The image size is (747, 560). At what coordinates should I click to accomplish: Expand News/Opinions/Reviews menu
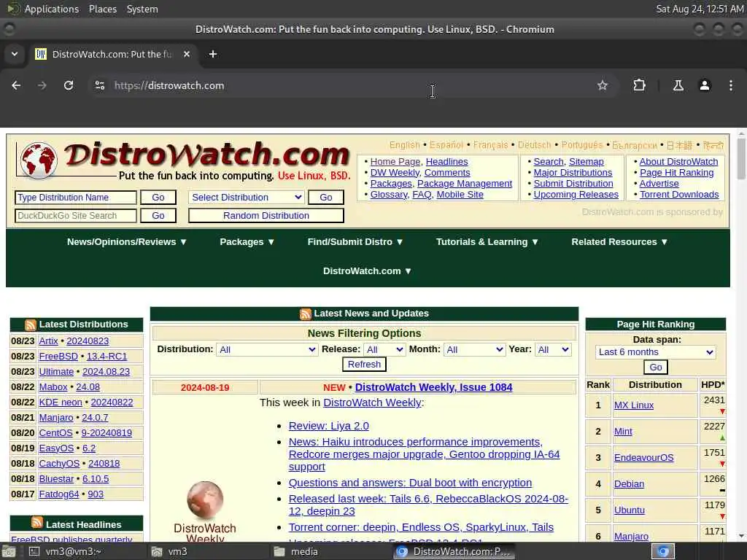(x=127, y=242)
